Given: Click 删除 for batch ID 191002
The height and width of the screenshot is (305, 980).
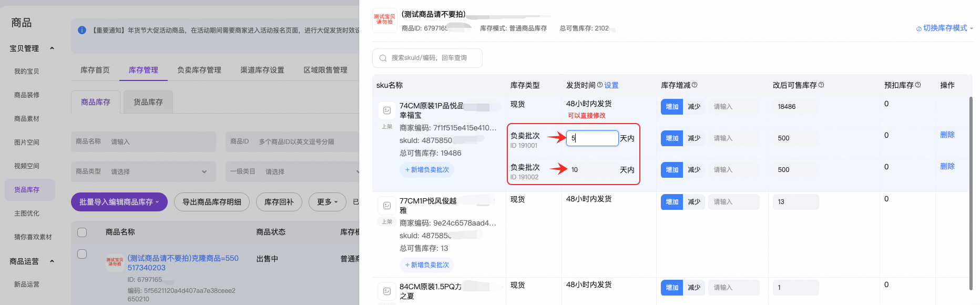Looking at the screenshot, I should coord(947,167).
